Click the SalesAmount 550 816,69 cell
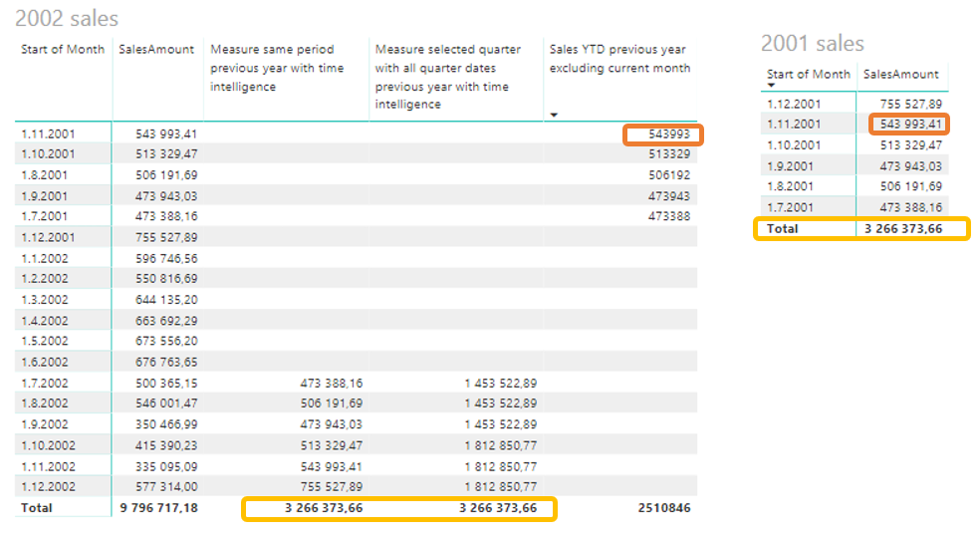 166,279
